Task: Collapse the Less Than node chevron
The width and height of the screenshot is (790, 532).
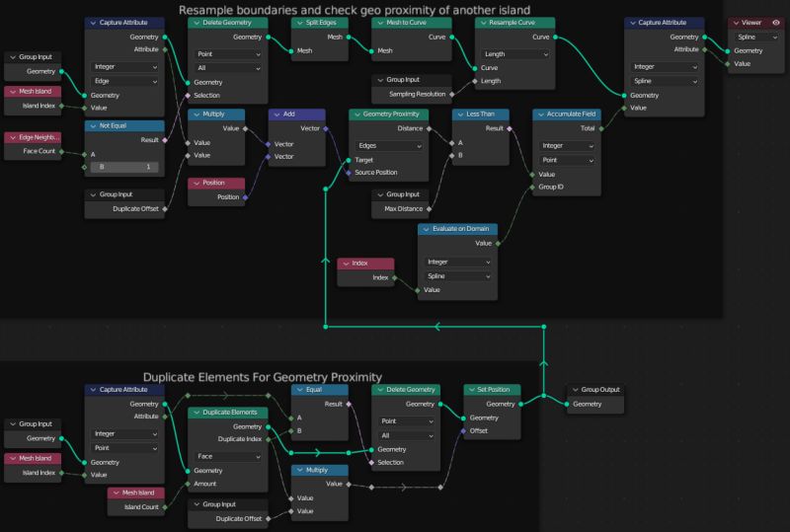Action: (x=460, y=114)
